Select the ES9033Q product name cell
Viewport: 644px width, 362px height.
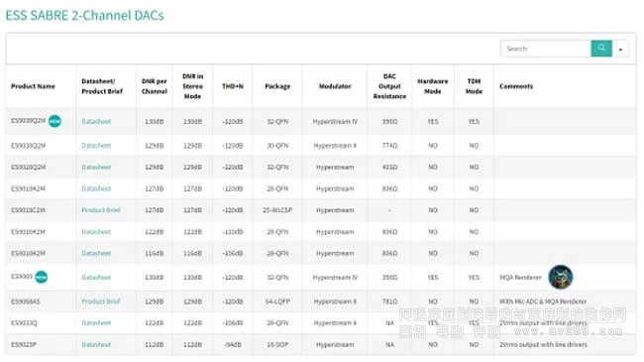[x=24, y=323]
